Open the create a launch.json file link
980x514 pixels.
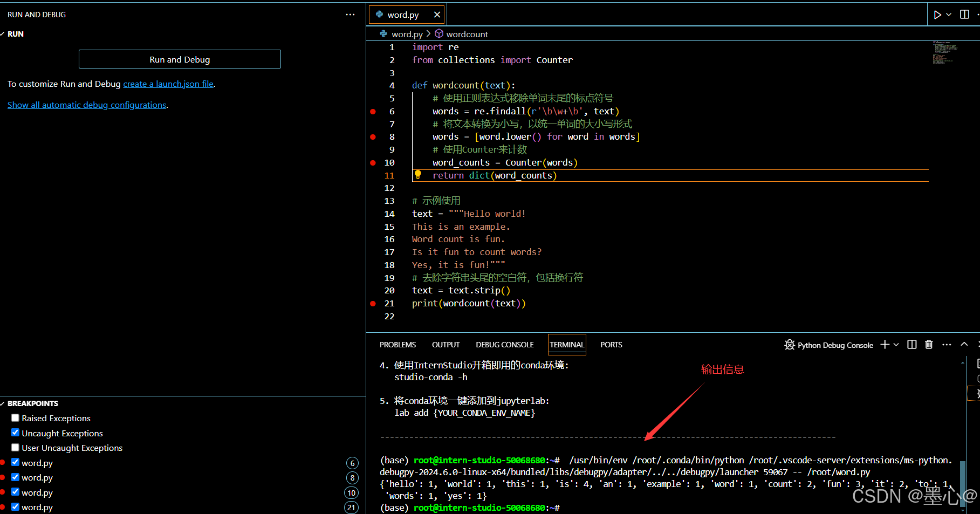(x=168, y=84)
